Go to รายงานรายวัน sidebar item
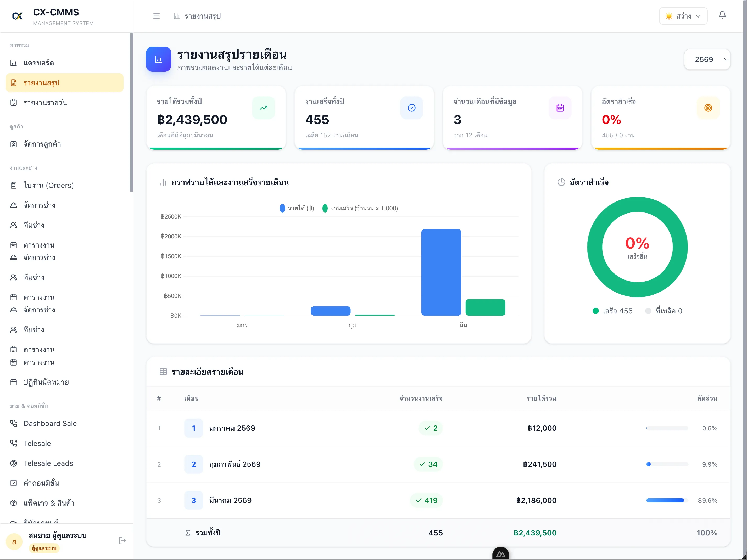The height and width of the screenshot is (560, 747). [45, 103]
